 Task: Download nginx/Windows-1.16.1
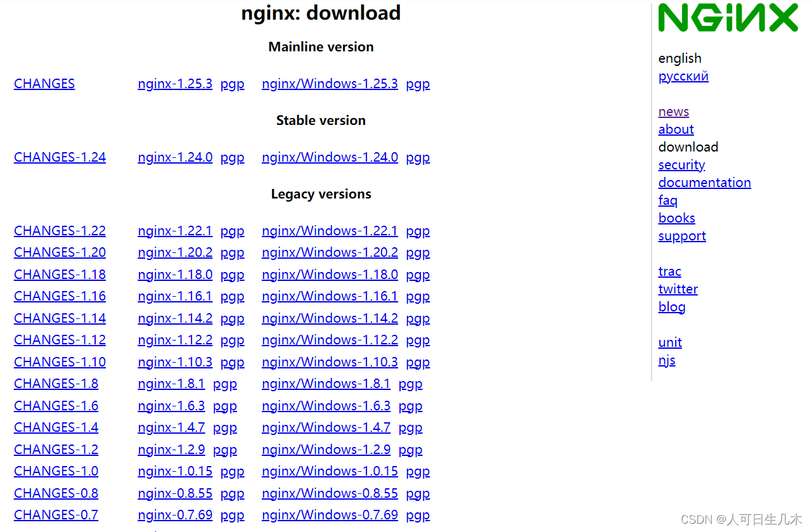coord(330,296)
